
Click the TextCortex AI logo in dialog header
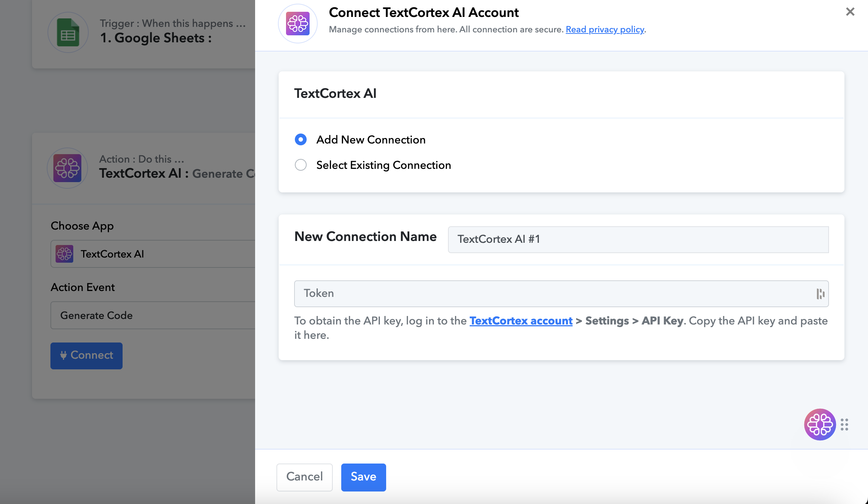click(x=298, y=24)
